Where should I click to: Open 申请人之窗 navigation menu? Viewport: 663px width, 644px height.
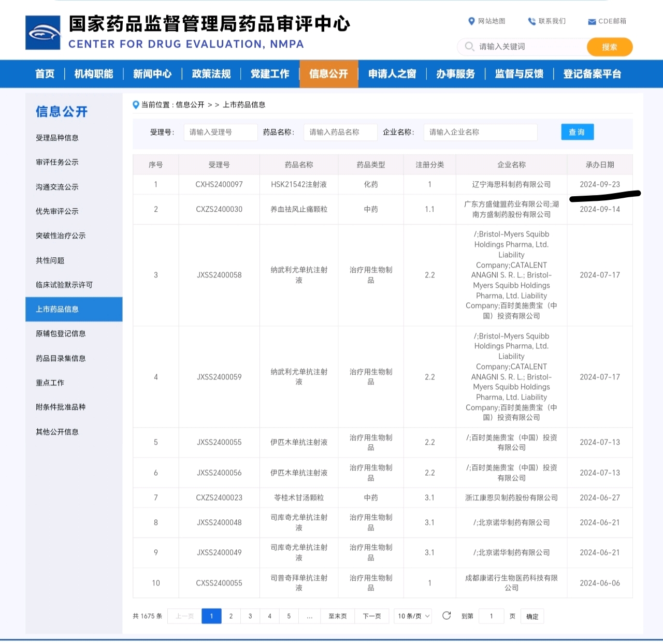click(392, 74)
